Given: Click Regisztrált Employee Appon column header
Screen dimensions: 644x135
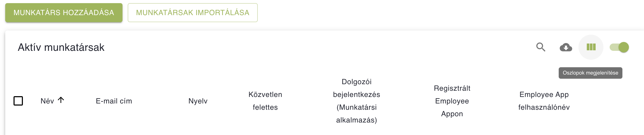Looking at the screenshot, I should [x=452, y=101].
